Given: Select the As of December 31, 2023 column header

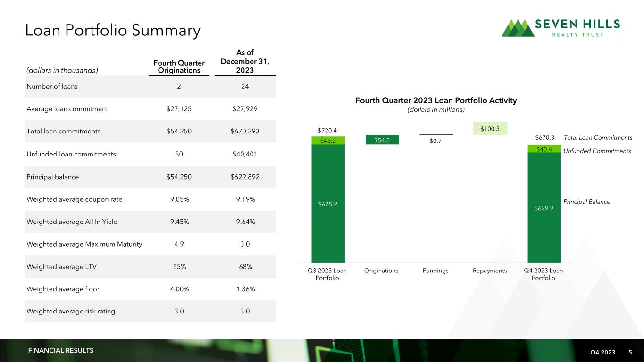Looking at the screenshot, I should pyautogui.click(x=244, y=61).
